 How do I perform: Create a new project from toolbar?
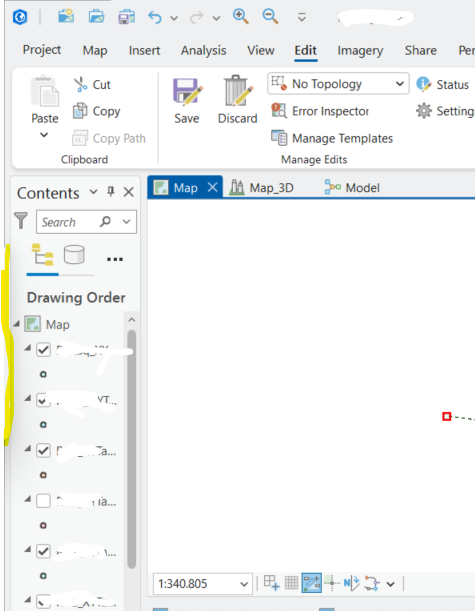66,16
